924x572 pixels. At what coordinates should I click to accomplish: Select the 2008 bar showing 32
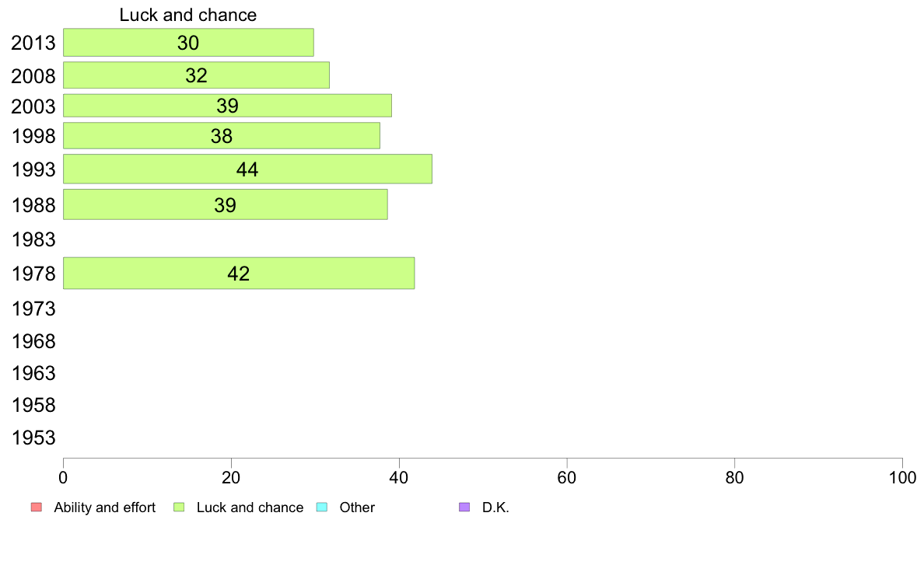196,75
